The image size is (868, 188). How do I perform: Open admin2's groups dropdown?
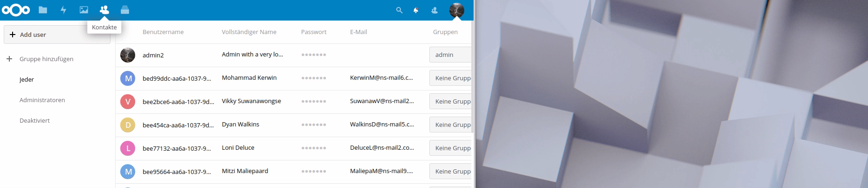click(x=450, y=55)
